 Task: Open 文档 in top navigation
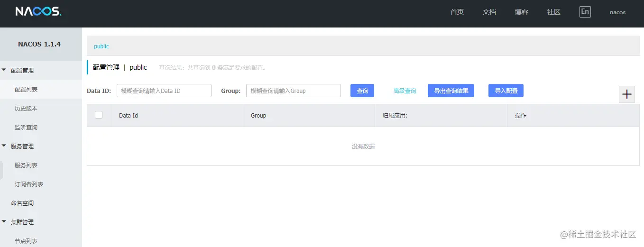click(489, 12)
